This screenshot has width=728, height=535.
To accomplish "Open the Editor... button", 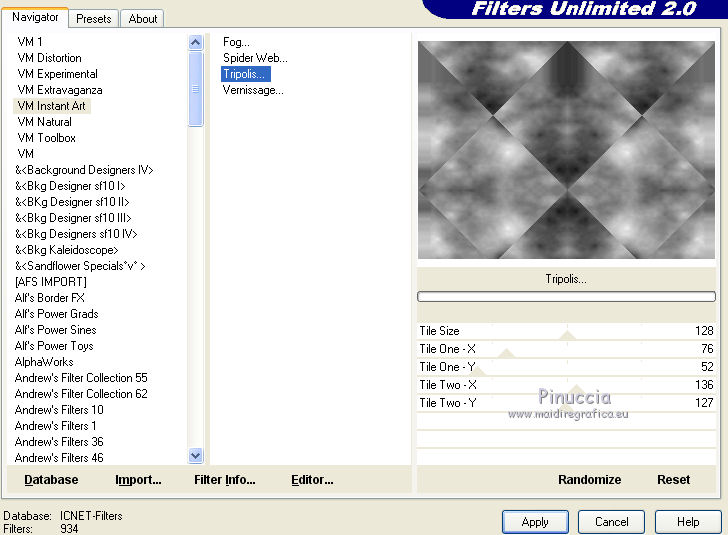I will tap(312, 480).
